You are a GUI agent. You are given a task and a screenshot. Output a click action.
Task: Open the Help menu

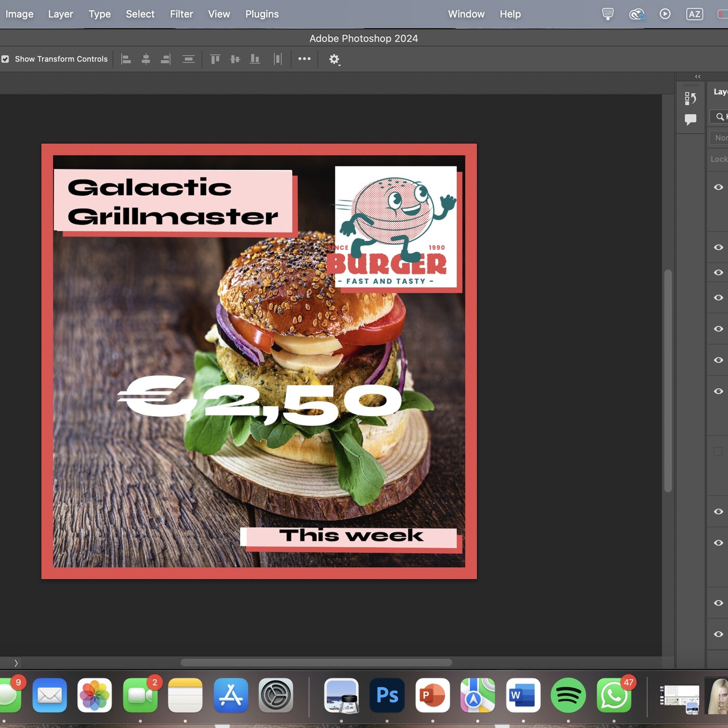click(510, 14)
